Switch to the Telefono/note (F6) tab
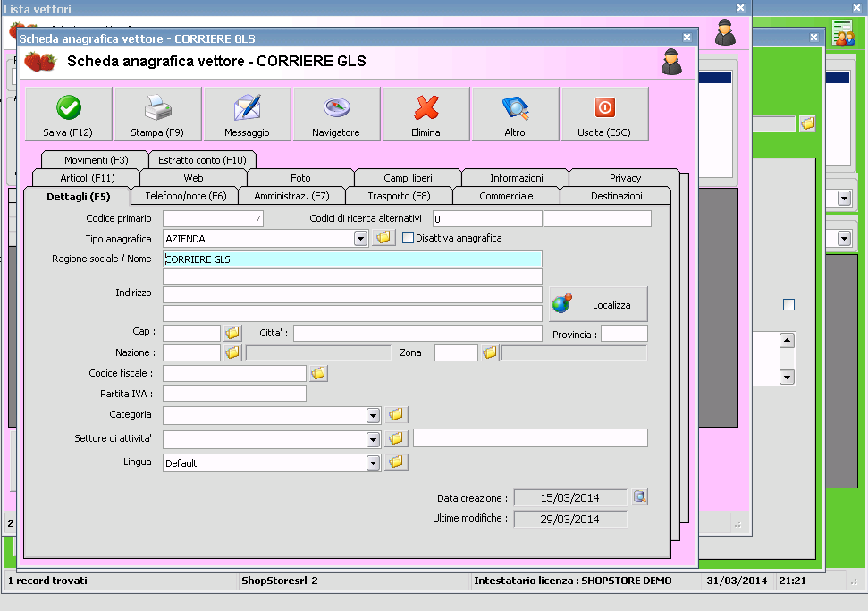The width and height of the screenshot is (868, 611). coord(185,196)
